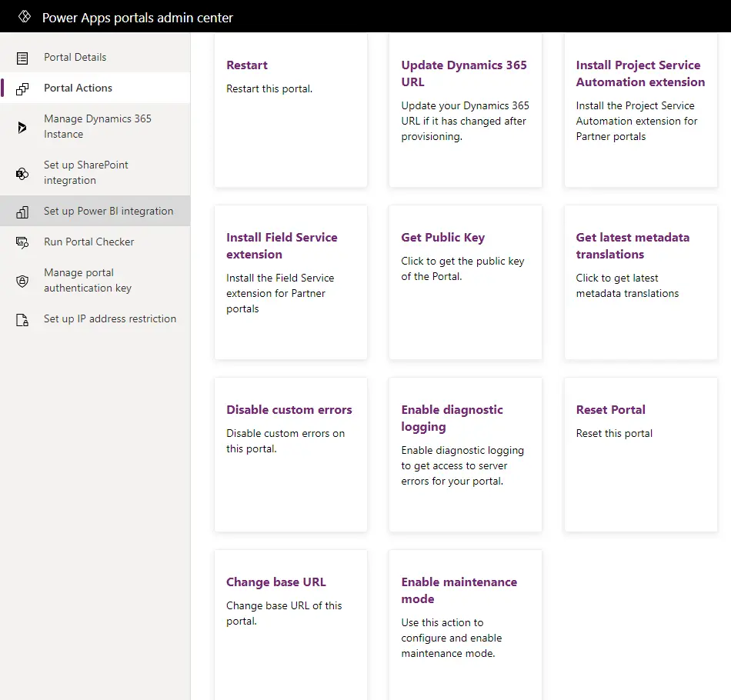Click the Dynamics 365 instance icon

[x=22, y=127]
